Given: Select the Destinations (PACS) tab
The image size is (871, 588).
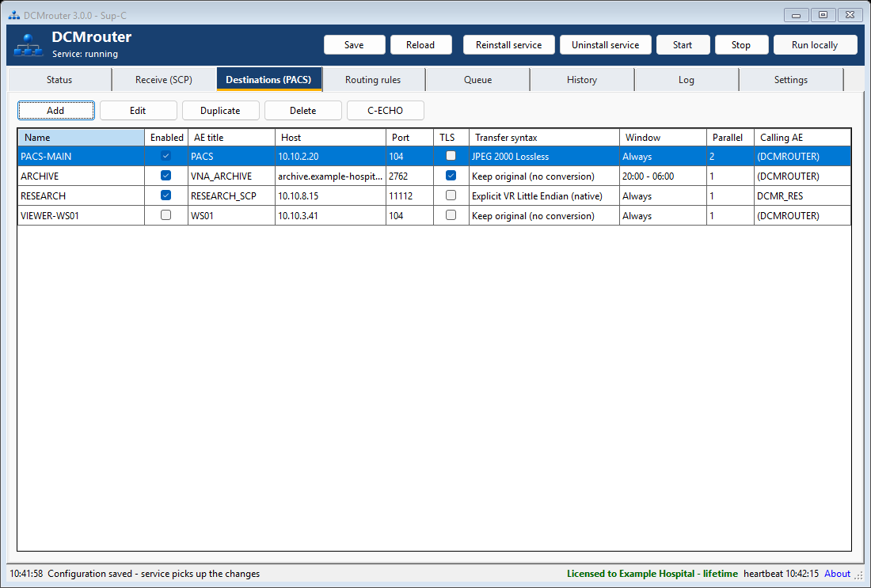Looking at the screenshot, I should pyautogui.click(x=269, y=79).
